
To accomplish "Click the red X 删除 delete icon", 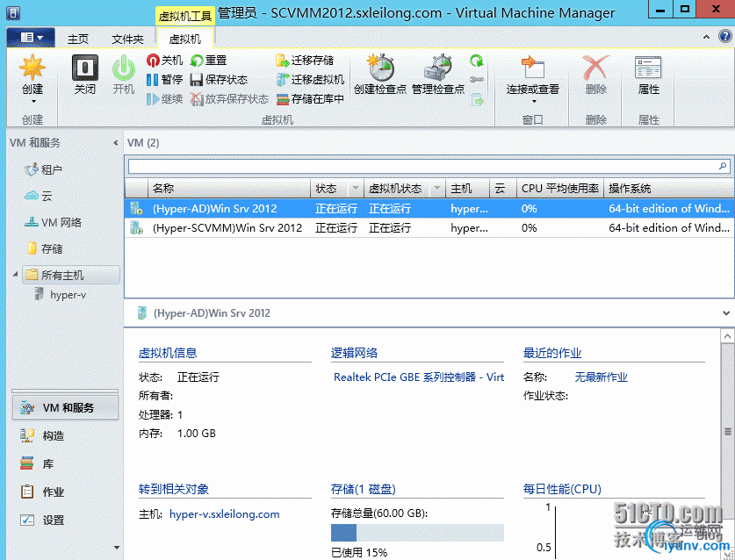I will click(x=595, y=68).
